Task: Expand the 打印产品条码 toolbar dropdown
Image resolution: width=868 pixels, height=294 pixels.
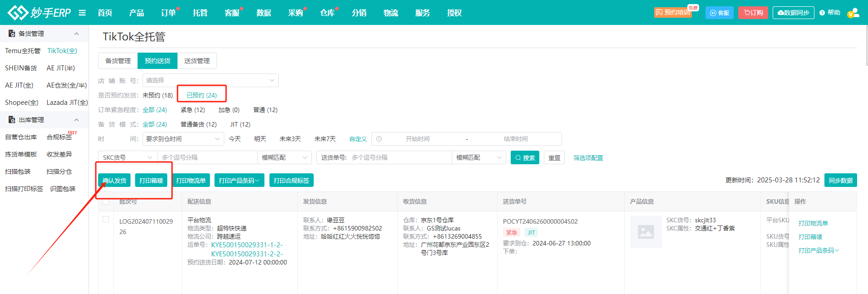Action: point(239,181)
